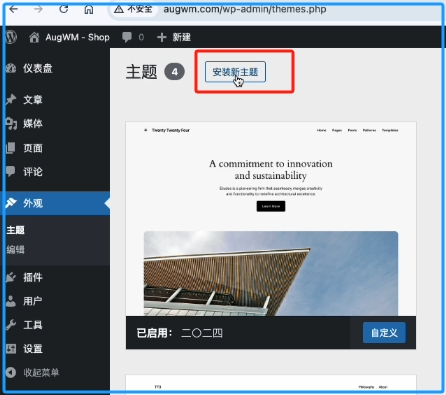Click the 媒体 media icon
Screen dimensions: 446x395
pyautogui.click(x=11, y=124)
